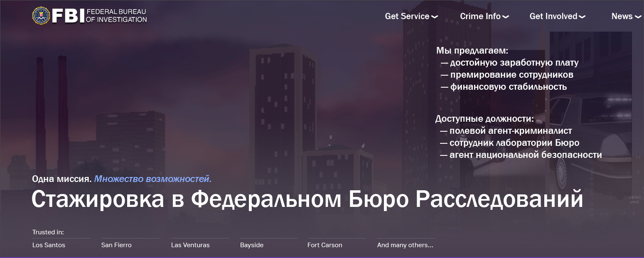Click the FBI seal emblem icon
644x258 pixels.
point(41,15)
